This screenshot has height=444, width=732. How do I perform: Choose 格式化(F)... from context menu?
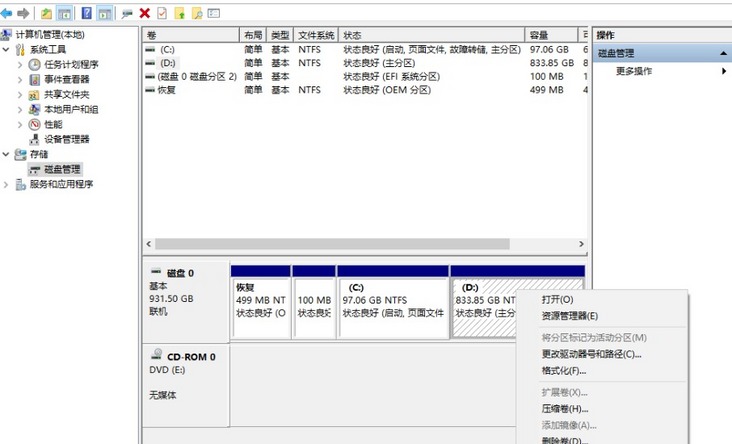pos(602,371)
